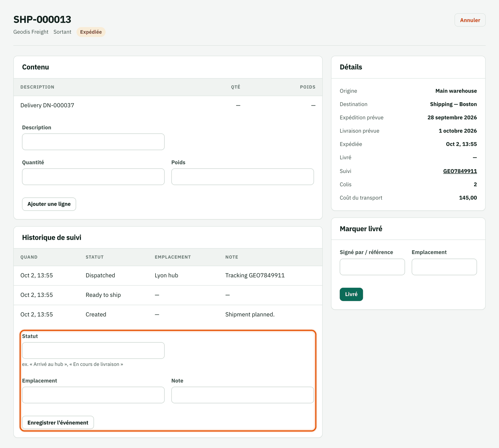Click Delivery DN-000037 row text

tap(47, 105)
